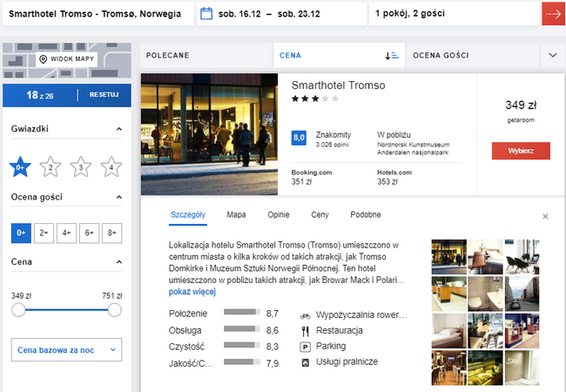
Task: Switch to the Podobne tab
Action: [366, 215]
